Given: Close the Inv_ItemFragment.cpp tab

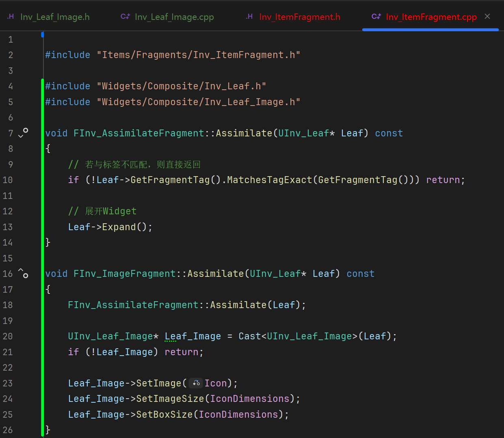Looking at the screenshot, I should (x=487, y=16).
